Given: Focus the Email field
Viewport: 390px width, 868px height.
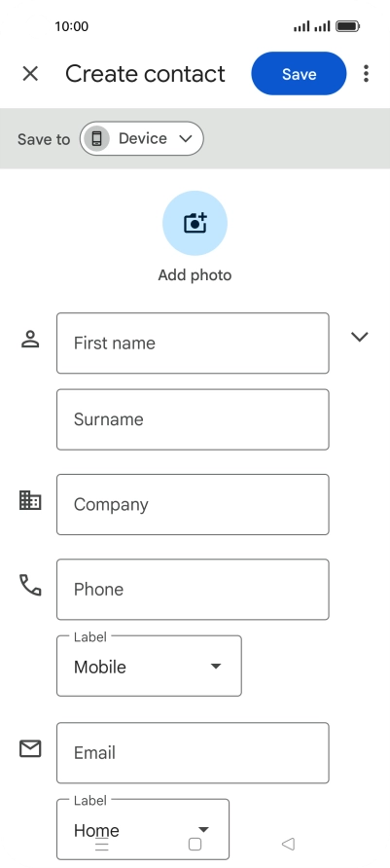Looking at the screenshot, I should [193, 753].
